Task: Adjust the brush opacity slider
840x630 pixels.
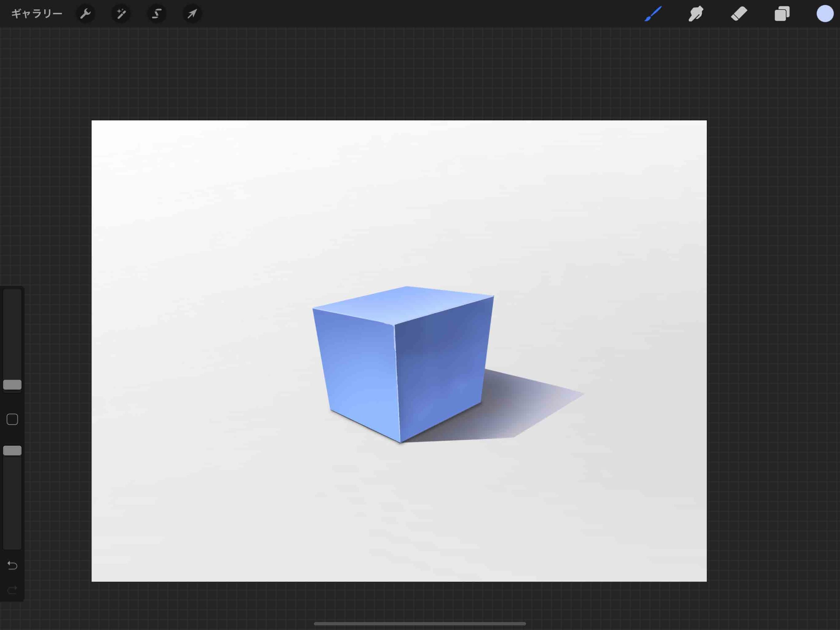Action: [x=12, y=451]
